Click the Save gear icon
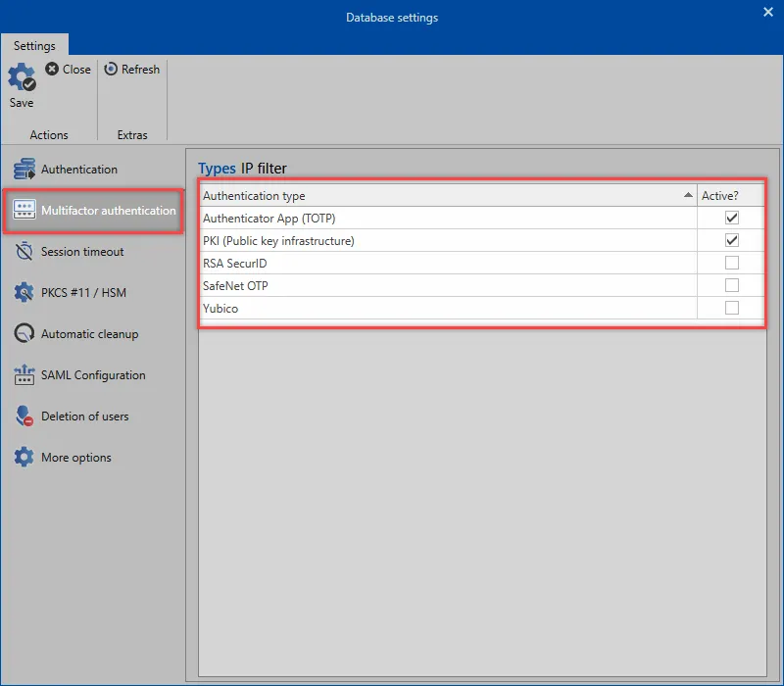This screenshot has width=784, height=686. 22,79
